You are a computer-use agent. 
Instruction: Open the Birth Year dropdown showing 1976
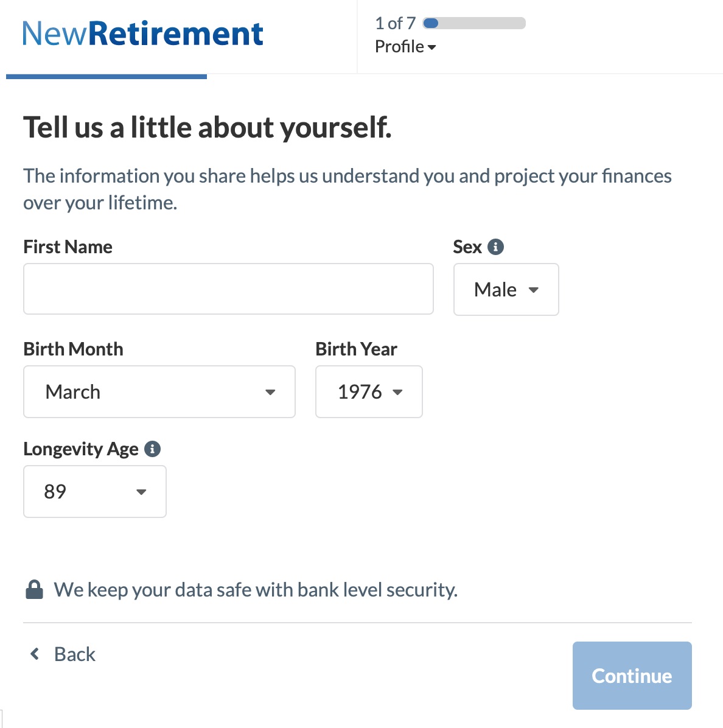369,392
